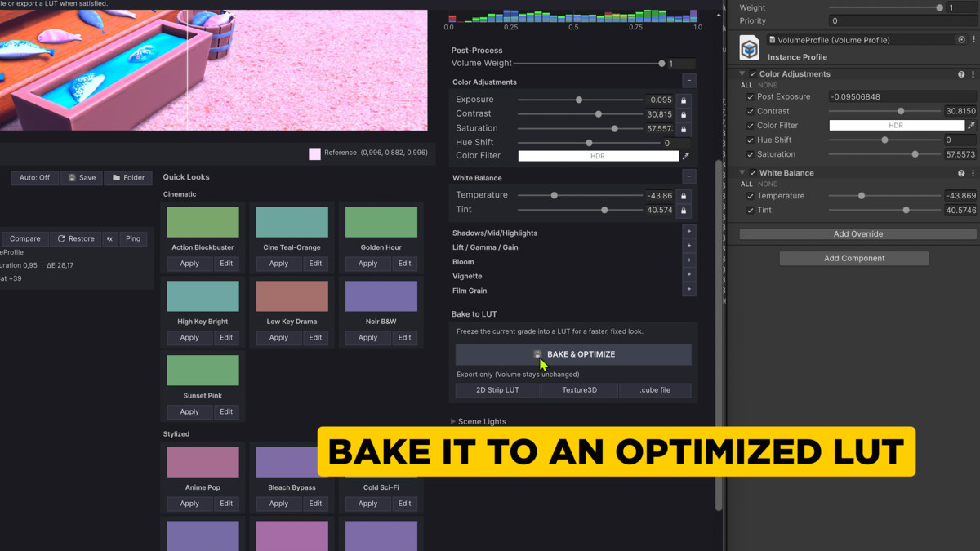
Task: Select NONE under White Balance in Inspector
Action: [768, 184]
